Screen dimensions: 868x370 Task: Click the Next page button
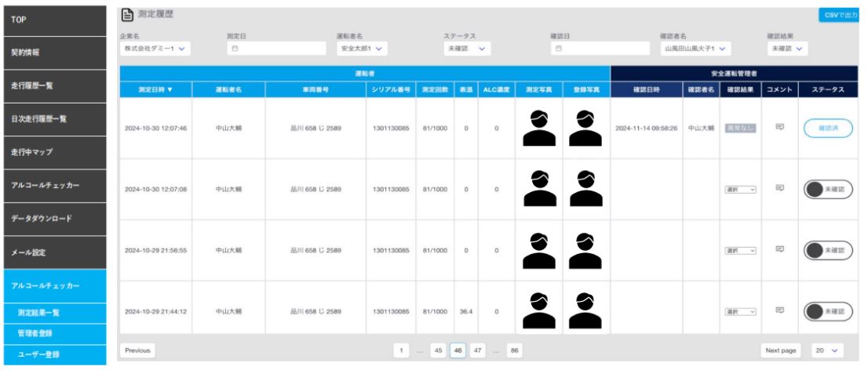point(780,351)
